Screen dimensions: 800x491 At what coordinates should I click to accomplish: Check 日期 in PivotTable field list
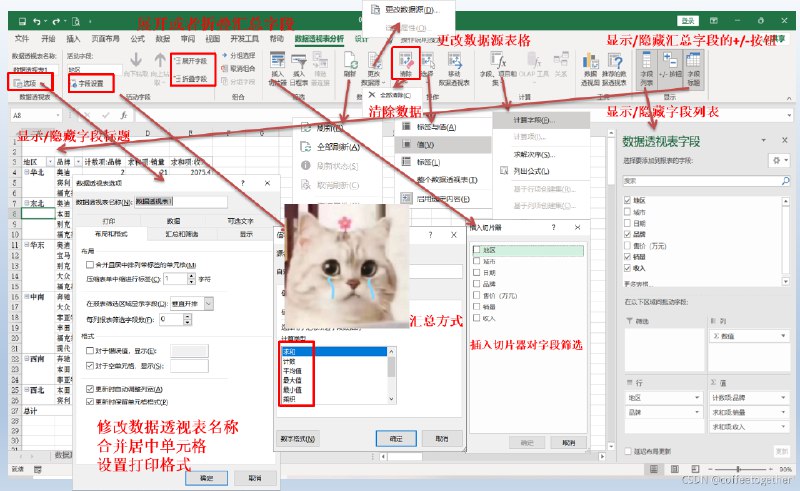coord(628,223)
